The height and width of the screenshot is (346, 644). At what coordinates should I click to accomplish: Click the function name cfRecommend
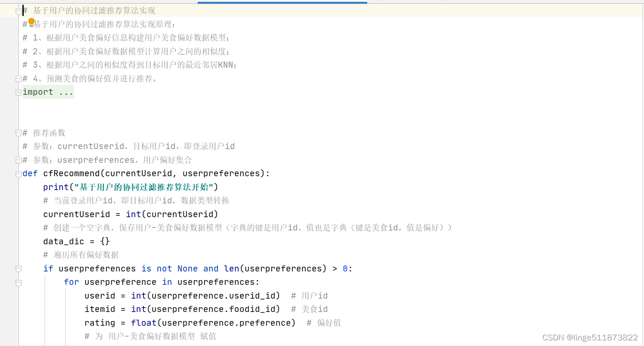point(71,174)
